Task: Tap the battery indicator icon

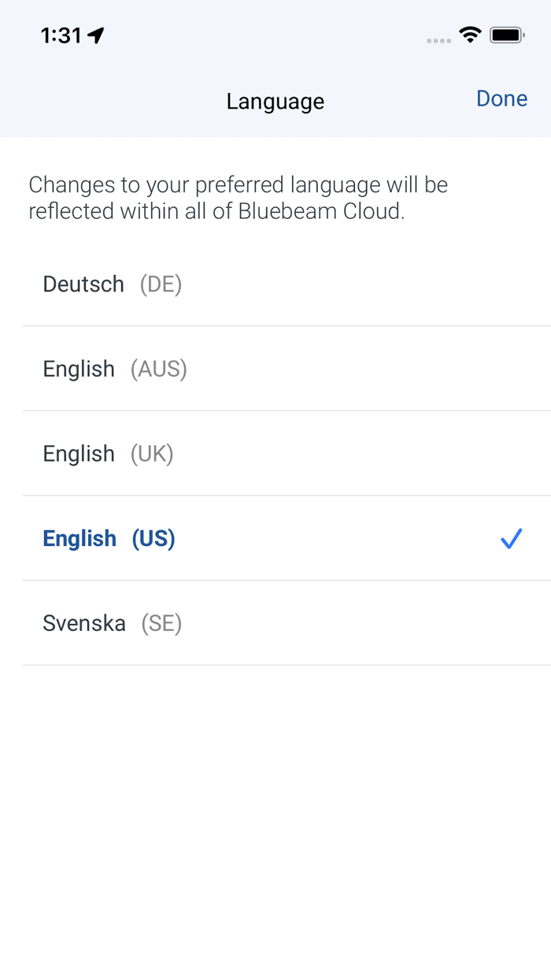Action: coord(506,35)
